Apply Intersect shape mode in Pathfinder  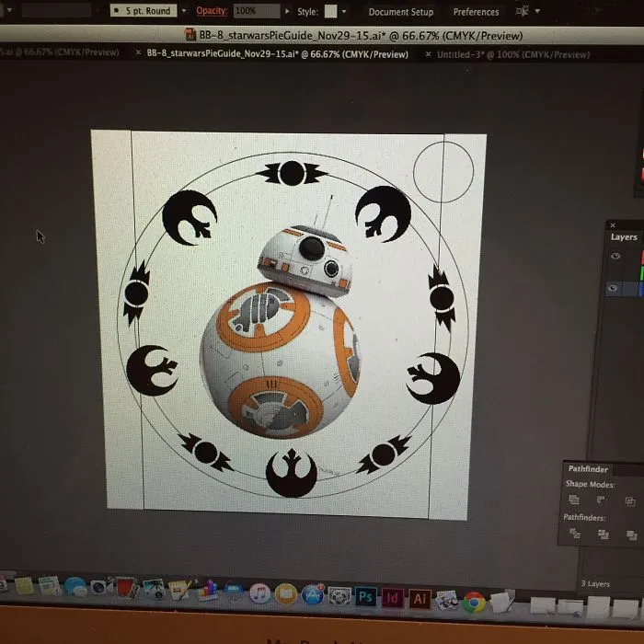tap(630, 501)
